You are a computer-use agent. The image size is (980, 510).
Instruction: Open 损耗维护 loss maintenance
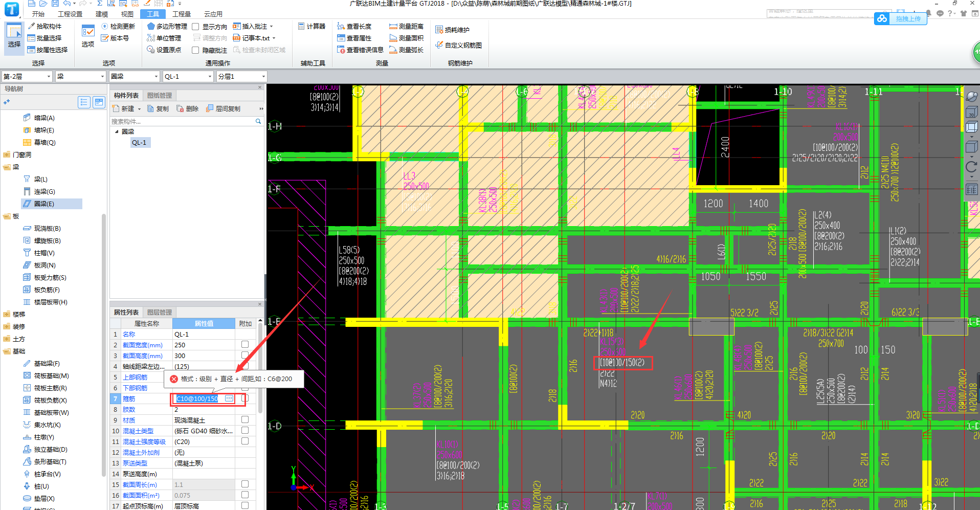(452, 30)
